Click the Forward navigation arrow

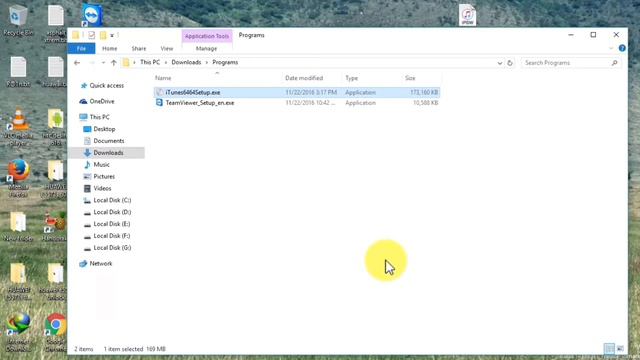92,63
